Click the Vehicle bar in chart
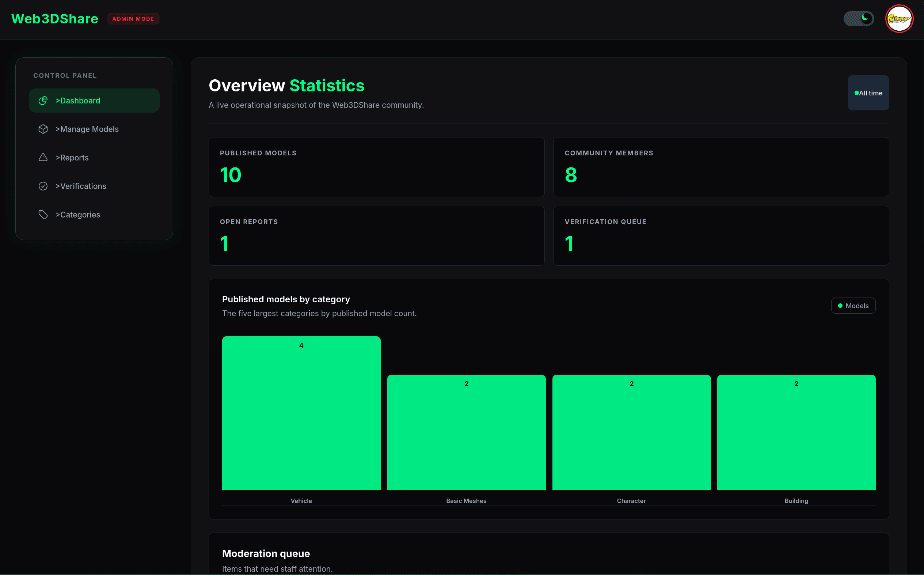Image resolution: width=924 pixels, height=575 pixels. pyautogui.click(x=301, y=413)
